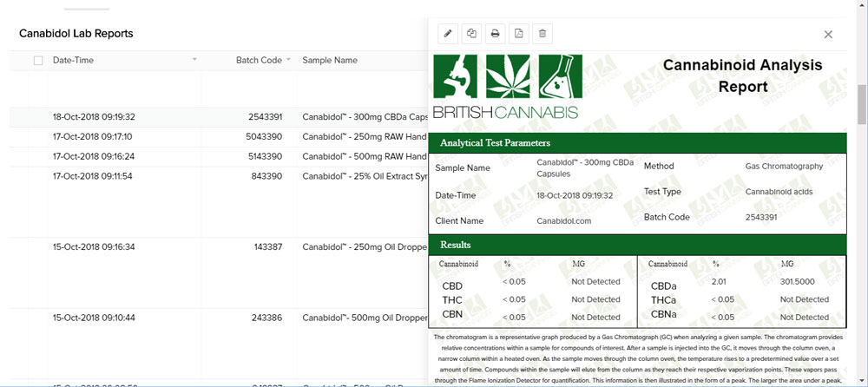Click client name Canabidol.com
868x387 pixels.
563,221
